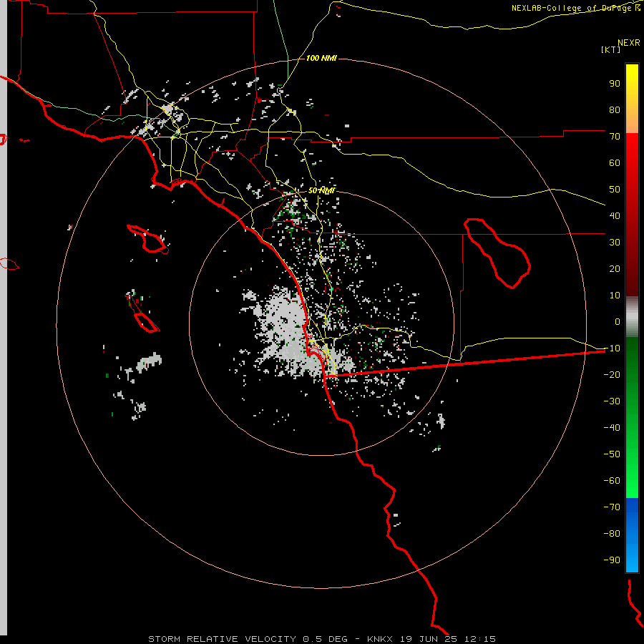Click the 50 value on the velocity scale
Image resolution: width=644 pixels, height=644 pixels.
click(615, 190)
